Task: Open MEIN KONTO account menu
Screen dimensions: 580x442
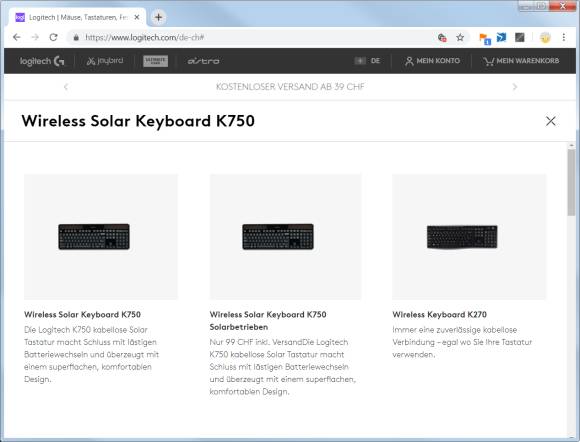Action: 432,61
